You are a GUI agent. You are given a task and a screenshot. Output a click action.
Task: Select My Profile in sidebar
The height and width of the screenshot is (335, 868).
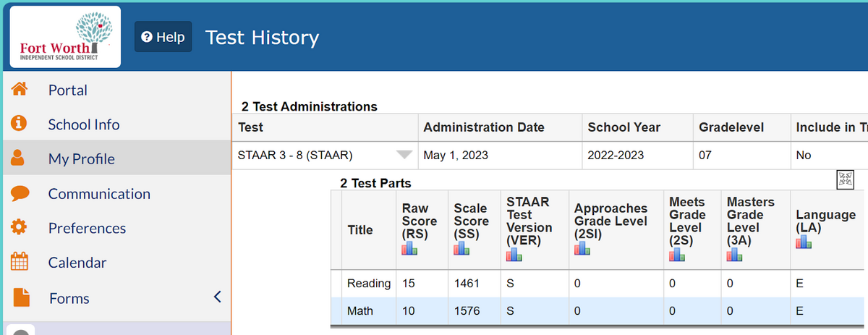point(81,159)
